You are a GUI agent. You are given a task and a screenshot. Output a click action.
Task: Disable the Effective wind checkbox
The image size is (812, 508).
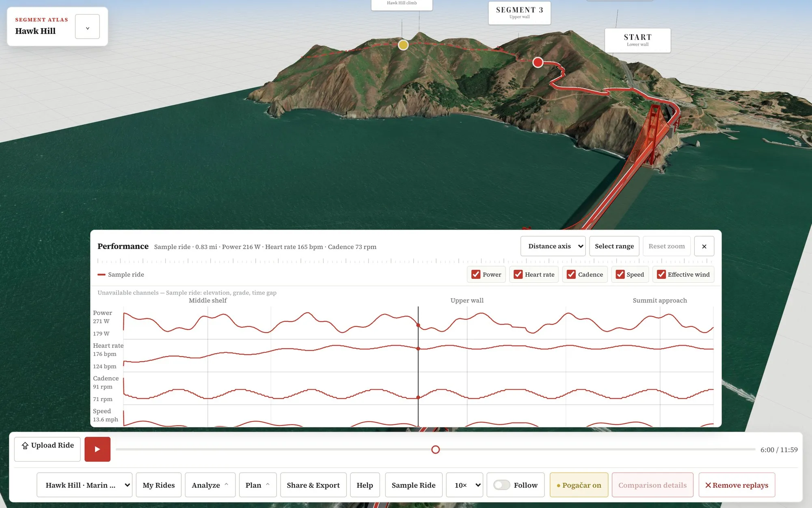coord(661,274)
